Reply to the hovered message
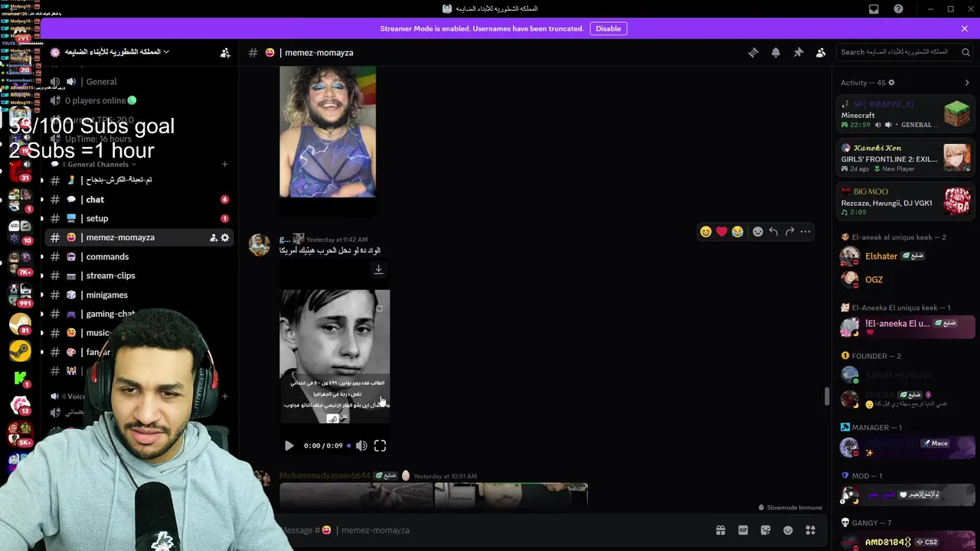The width and height of the screenshot is (980, 551). [x=773, y=232]
